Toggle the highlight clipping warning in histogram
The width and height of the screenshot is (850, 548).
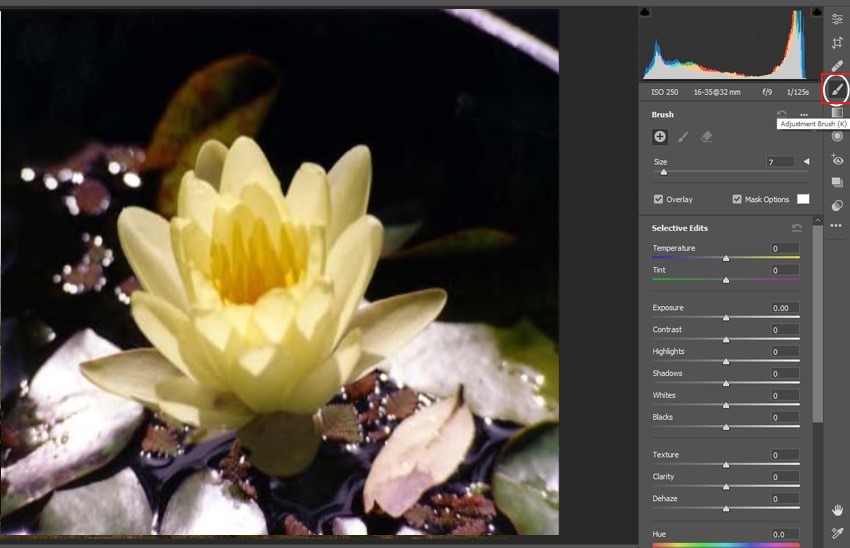click(x=815, y=12)
